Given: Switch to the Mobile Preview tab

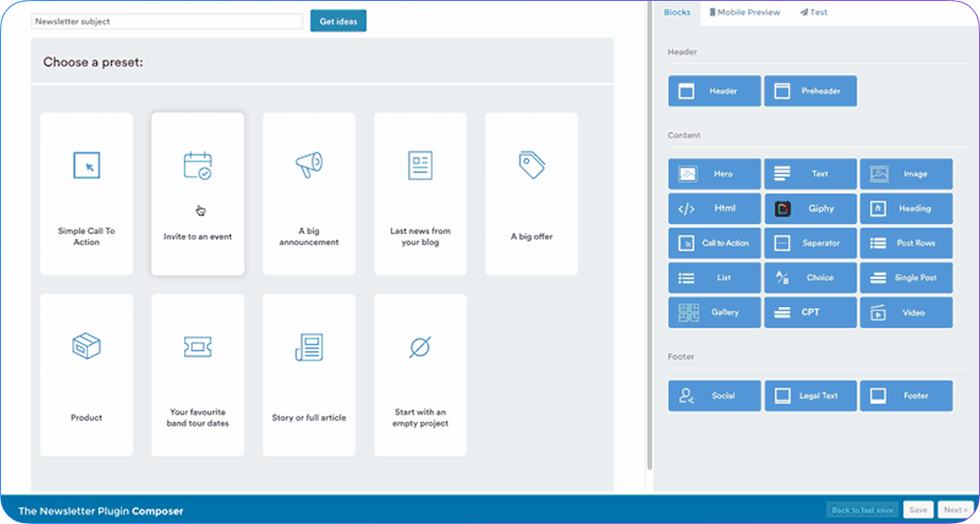Looking at the screenshot, I should coord(744,13).
